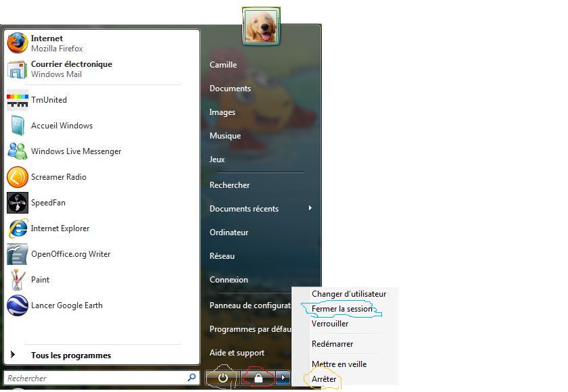Viewport: 568px width, 392px height.
Task: Open the SpeedFan utility
Action: (48, 203)
